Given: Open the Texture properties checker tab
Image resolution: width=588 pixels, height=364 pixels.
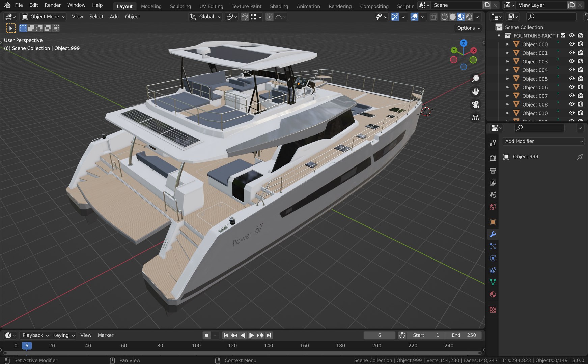Looking at the screenshot, I should point(493,309).
